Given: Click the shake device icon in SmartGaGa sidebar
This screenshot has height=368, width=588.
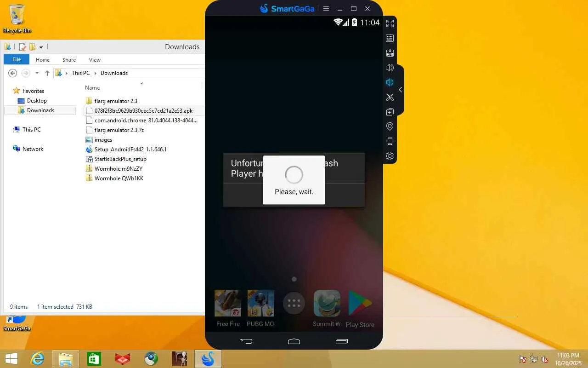Looking at the screenshot, I should [x=390, y=141].
